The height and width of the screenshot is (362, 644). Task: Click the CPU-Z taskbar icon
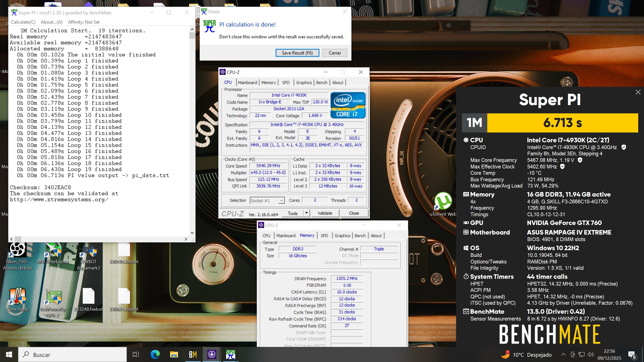point(212,354)
